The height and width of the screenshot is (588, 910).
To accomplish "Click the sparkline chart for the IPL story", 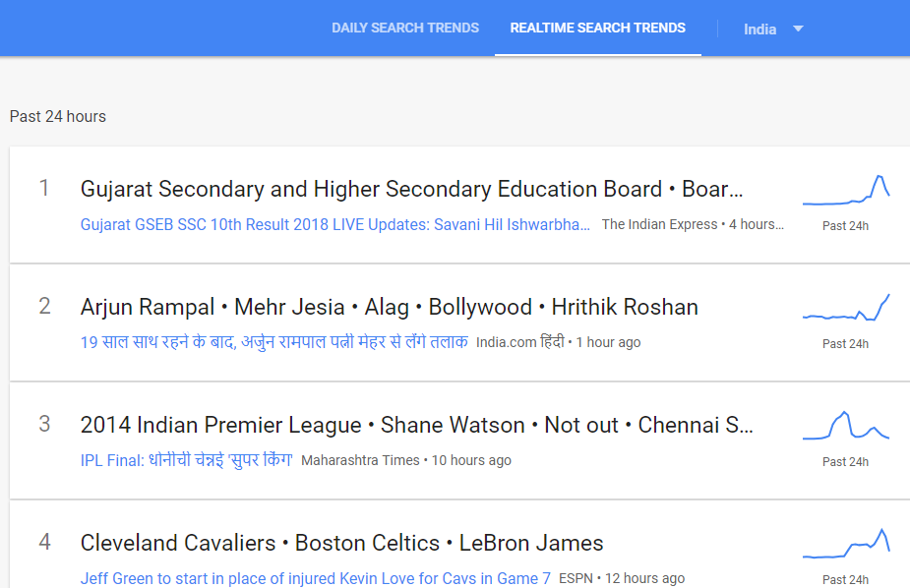I will 846,427.
